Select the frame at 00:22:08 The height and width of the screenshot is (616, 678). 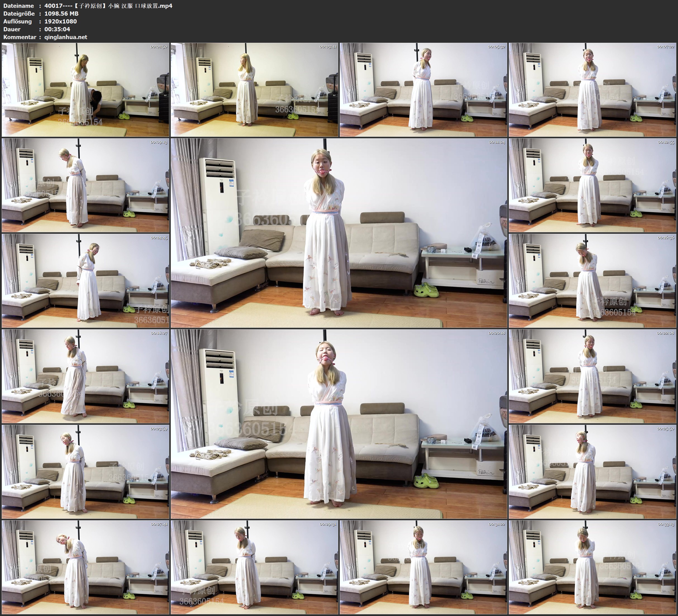point(592,376)
